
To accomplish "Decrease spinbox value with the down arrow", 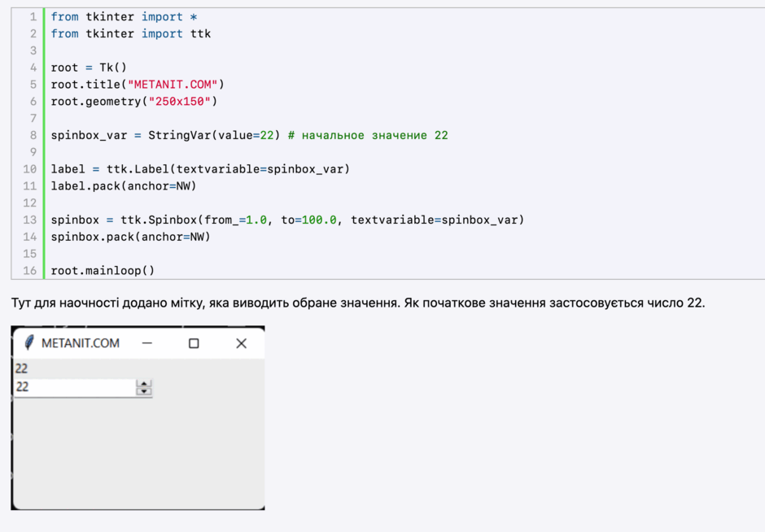I will pos(144,391).
